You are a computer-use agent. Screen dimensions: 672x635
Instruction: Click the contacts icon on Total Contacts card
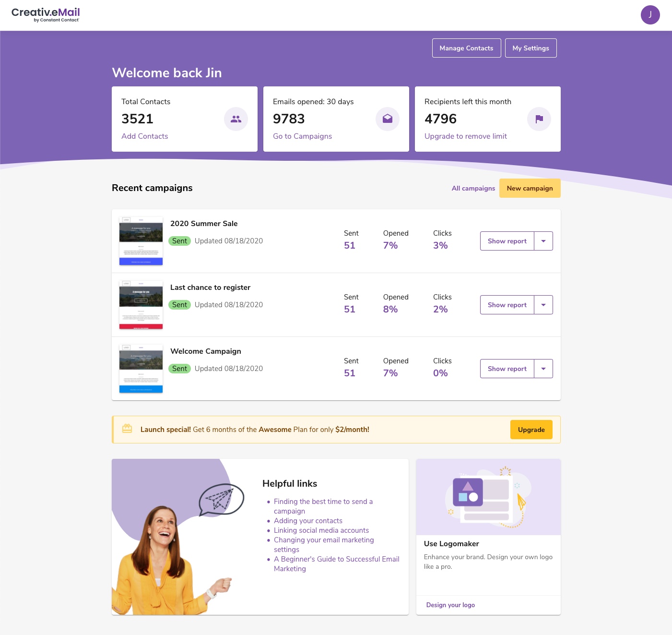236,119
